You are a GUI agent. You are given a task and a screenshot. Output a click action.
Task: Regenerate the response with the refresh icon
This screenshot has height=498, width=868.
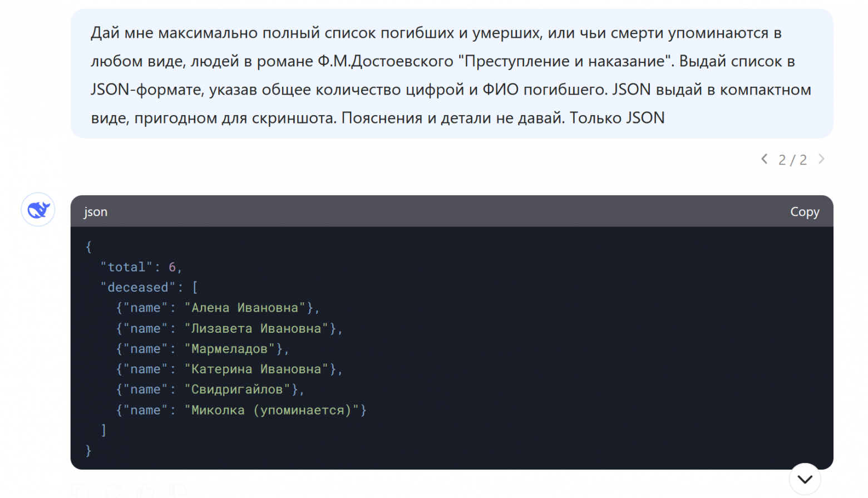[114, 491]
